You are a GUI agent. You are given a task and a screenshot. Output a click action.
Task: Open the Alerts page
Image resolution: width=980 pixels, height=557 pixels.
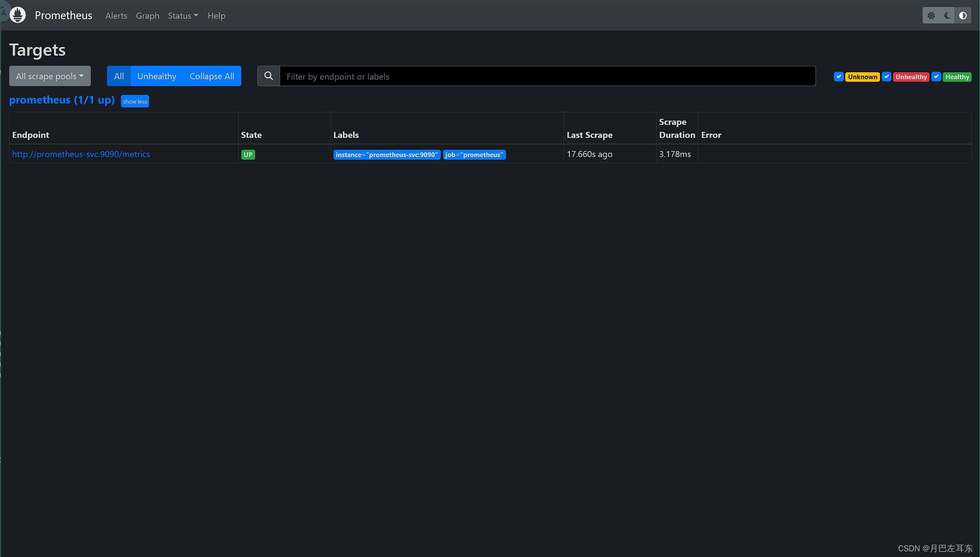116,16
